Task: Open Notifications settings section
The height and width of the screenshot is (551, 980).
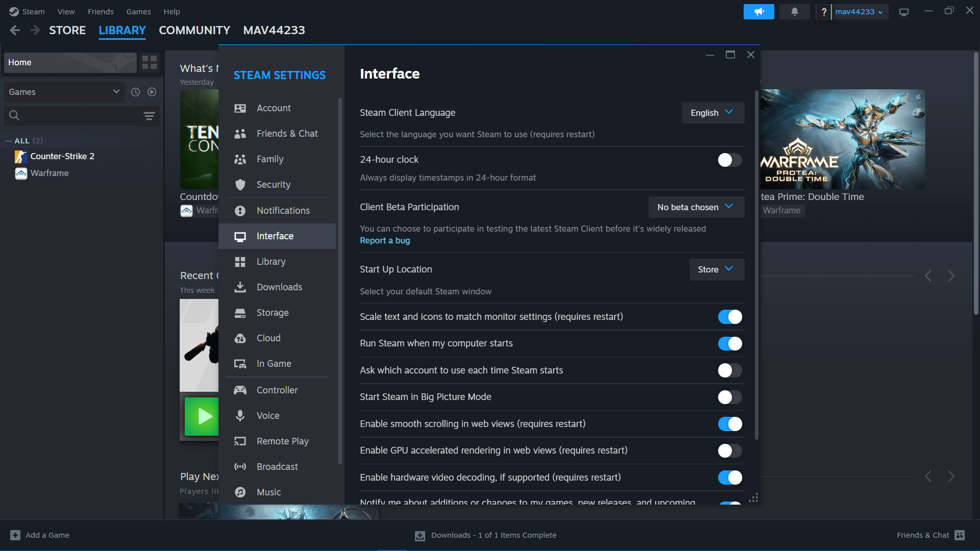Action: tap(277, 211)
